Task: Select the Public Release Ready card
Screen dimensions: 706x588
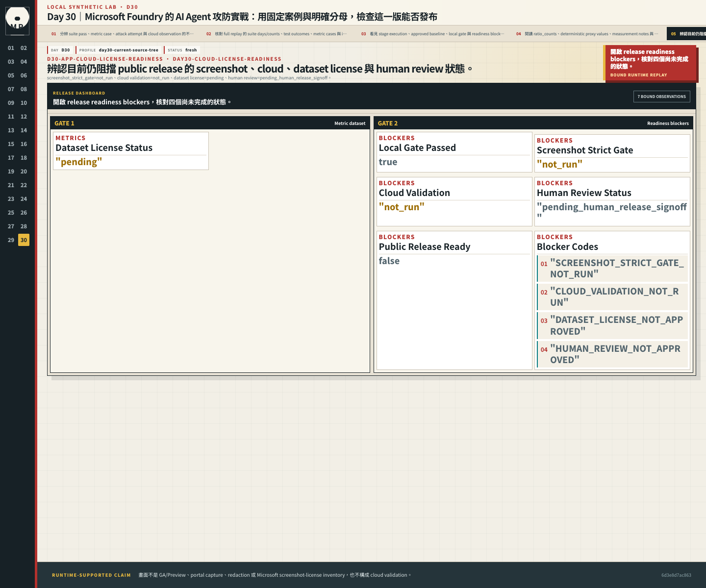Action: coord(454,300)
